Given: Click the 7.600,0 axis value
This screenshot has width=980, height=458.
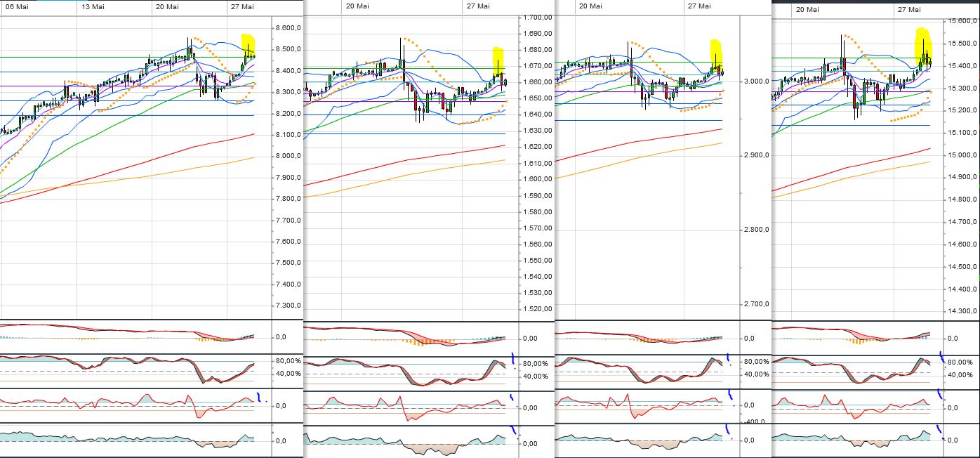Looking at the screenshot, I should point(289,242).
